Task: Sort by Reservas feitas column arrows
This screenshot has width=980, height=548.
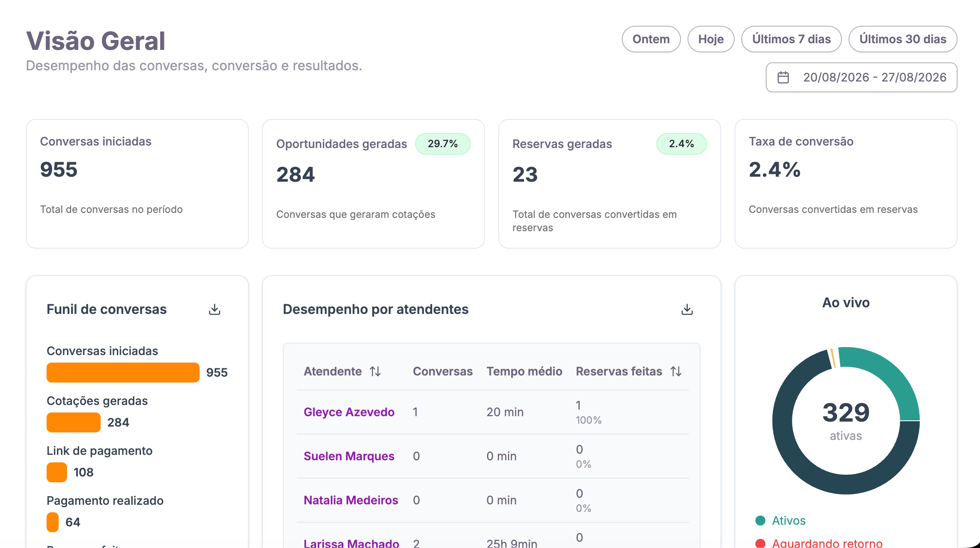Action: coord(676,371)
